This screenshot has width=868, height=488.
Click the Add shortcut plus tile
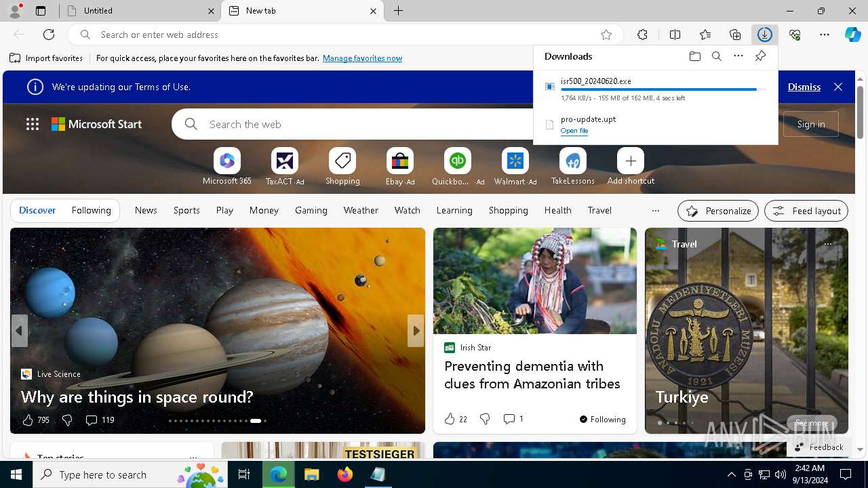coord(631,167)
